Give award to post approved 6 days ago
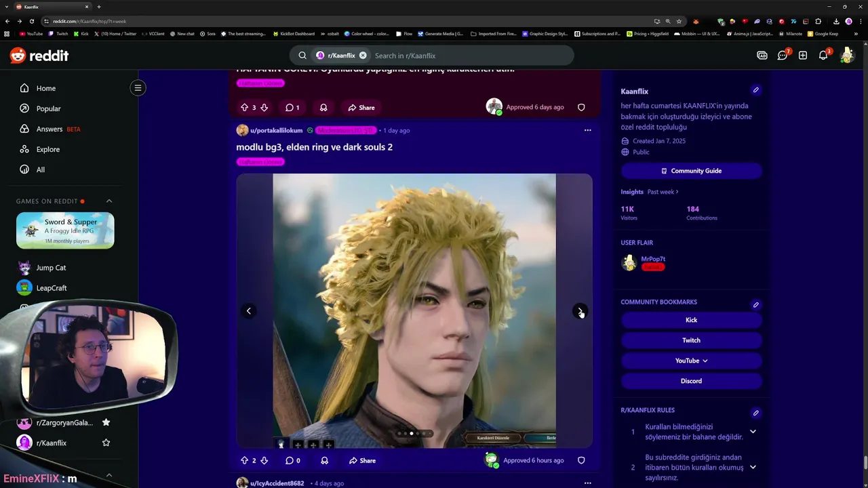The width and height of the screenshot is (868, 488). [x=323, y=107]
